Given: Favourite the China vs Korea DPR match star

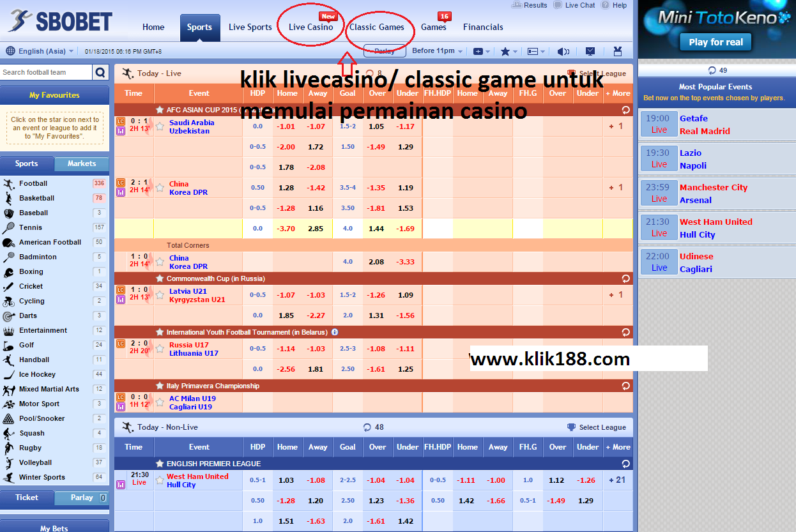Looking at the screenshot, I should coord(160,188).
